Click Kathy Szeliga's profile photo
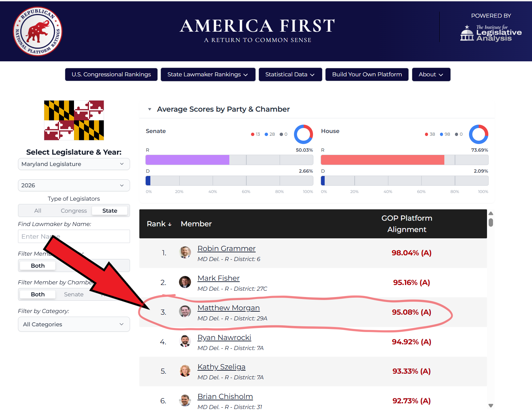The height and width of the screenshot is (414, 532). coord(185,371)
